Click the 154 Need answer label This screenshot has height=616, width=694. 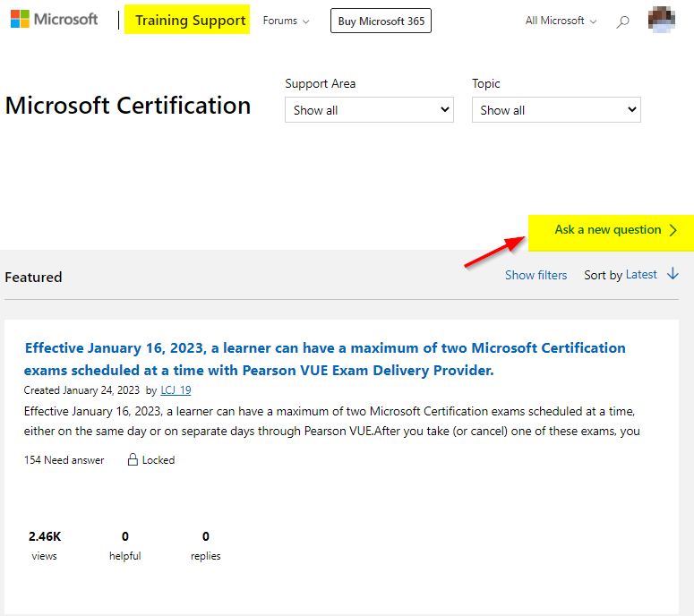(x=64, y=460)
